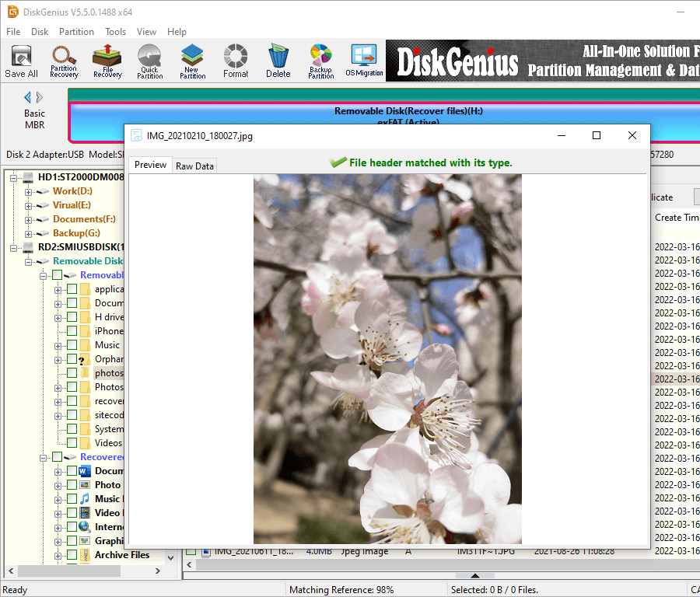Click the Save All toolbar icon

(x=21, y=61)
